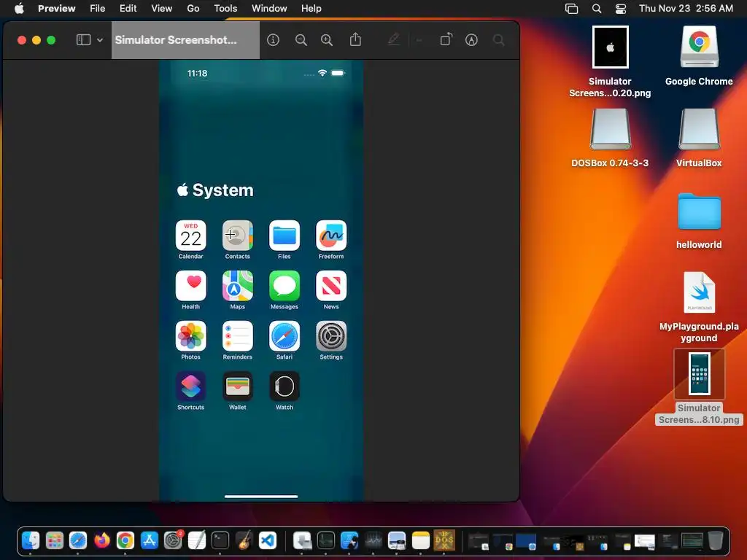This screenshot has width=747, height=560.
Task: Open the View menu
Action: [161, 8]
